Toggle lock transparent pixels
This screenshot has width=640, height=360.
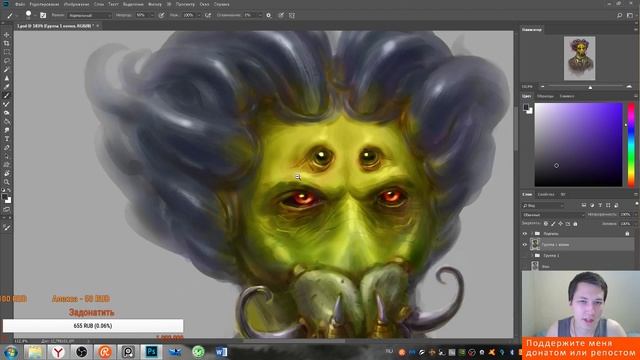coord(546,224)
